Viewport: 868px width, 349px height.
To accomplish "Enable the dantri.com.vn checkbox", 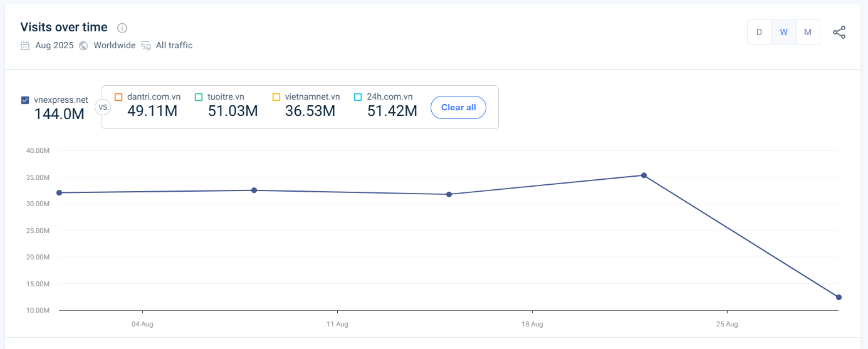I will click(x=118, y=97).
